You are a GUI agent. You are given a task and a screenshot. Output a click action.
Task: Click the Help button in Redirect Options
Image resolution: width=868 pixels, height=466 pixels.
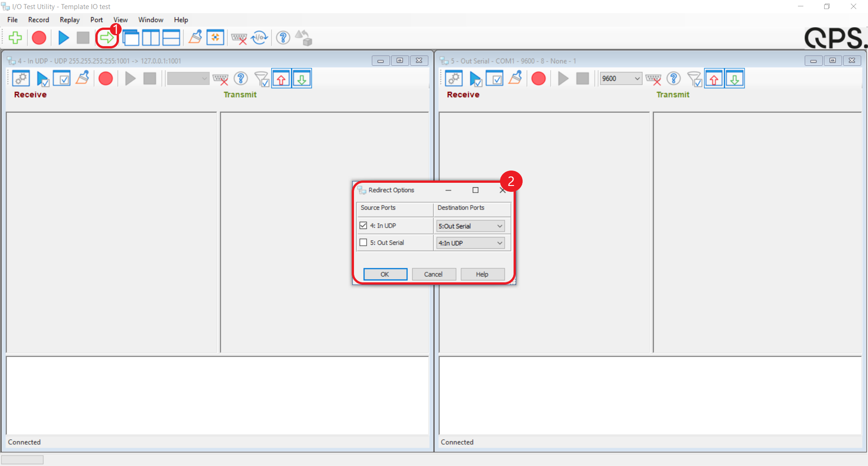coord(482,274)
